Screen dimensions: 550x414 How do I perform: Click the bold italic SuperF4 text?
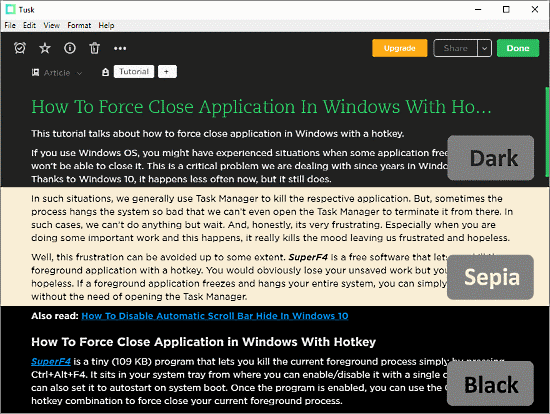pyautogui.click(x=308, y=257)
